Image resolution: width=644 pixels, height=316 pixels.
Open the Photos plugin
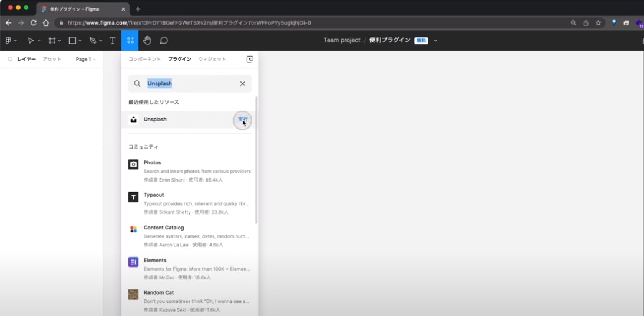tap(190, 171)
